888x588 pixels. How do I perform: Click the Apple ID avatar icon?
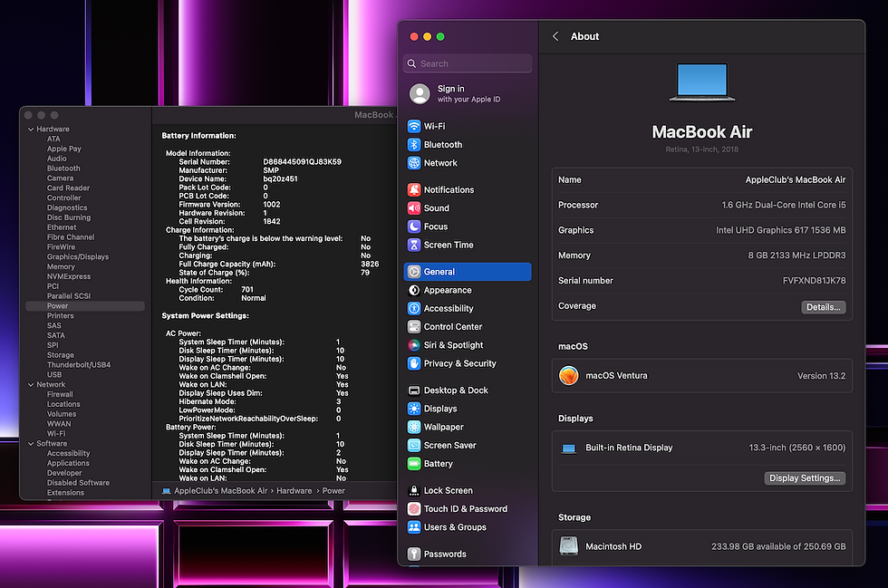coord(420,94)
